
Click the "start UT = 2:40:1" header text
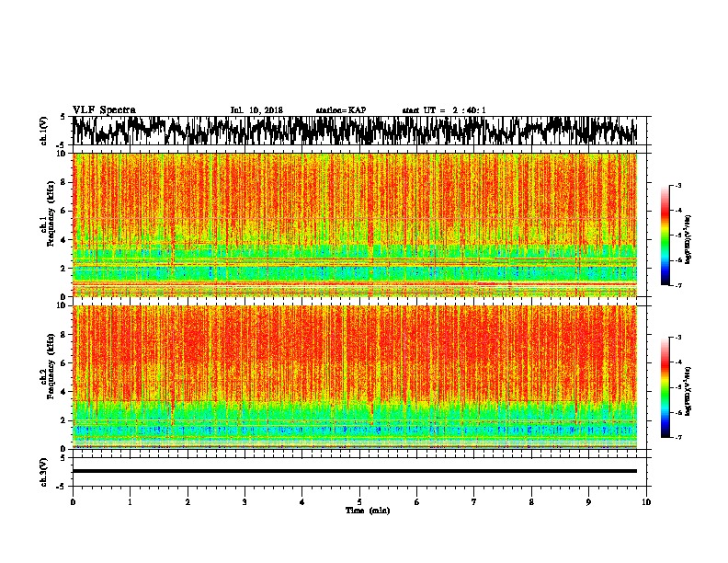coord(444,110)
